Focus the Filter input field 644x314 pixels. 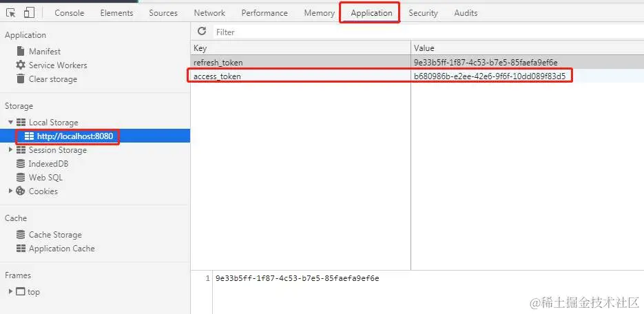click(427, 32)
